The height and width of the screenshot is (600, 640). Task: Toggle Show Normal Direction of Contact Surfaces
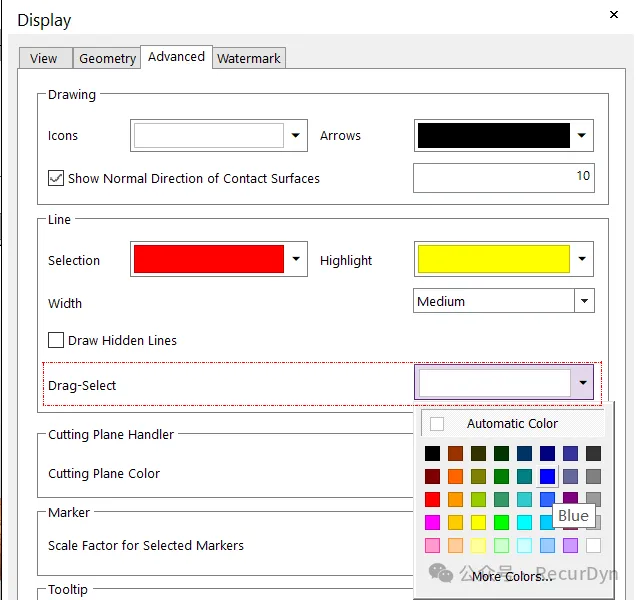(56, 178)
